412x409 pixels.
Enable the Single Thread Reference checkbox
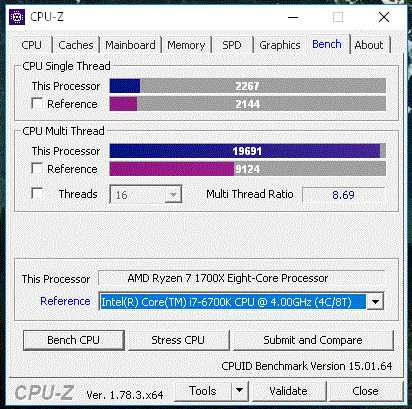point(37,103)
